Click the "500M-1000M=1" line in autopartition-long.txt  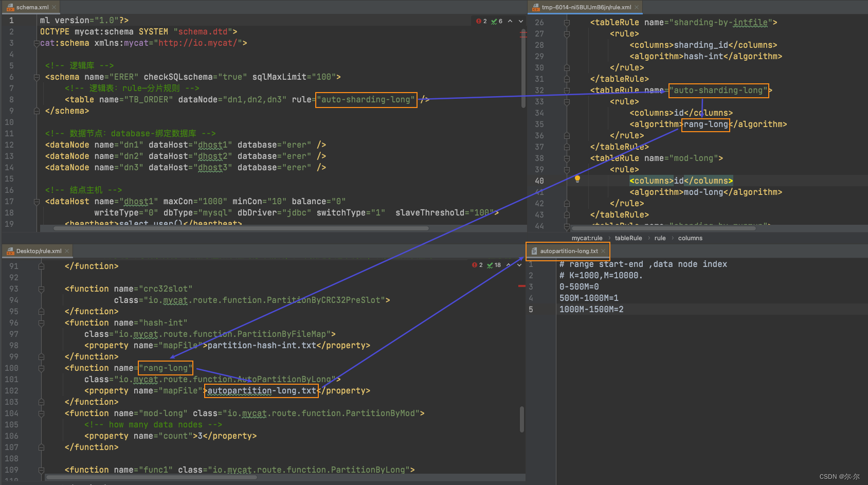coord(589,298)
